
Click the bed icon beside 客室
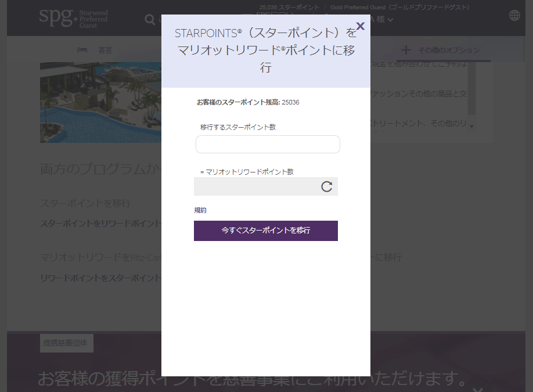(82, 51)
